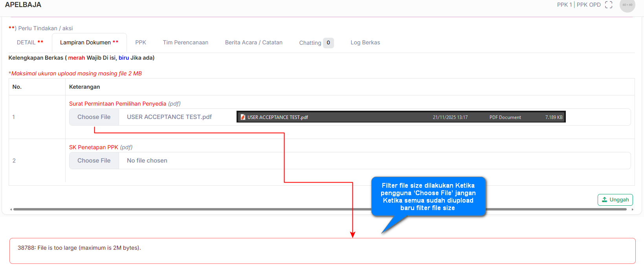The width and height of the screenshot is (644, 267).
Task: Open the user avatar in header
Action: pos(627,5)
